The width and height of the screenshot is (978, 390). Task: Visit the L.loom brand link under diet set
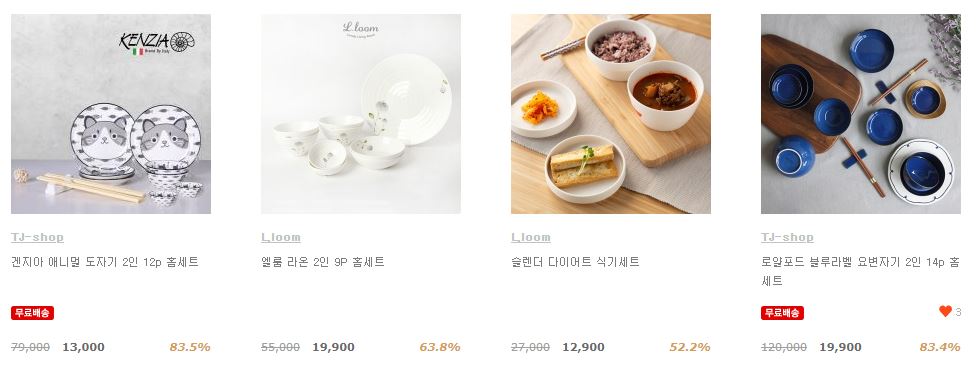coord(531,237)
